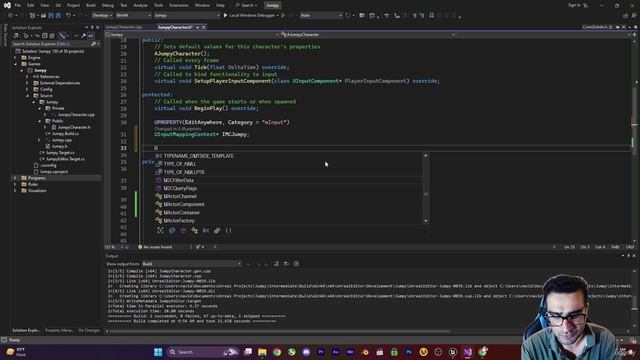This screenshot has height=360, width=640.
Task: Click the Local Windows Debugger button label
Action: [251, 15]
